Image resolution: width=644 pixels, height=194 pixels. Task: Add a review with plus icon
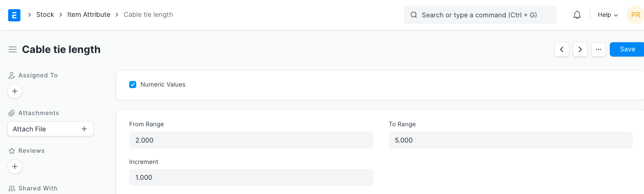point(15,167)
